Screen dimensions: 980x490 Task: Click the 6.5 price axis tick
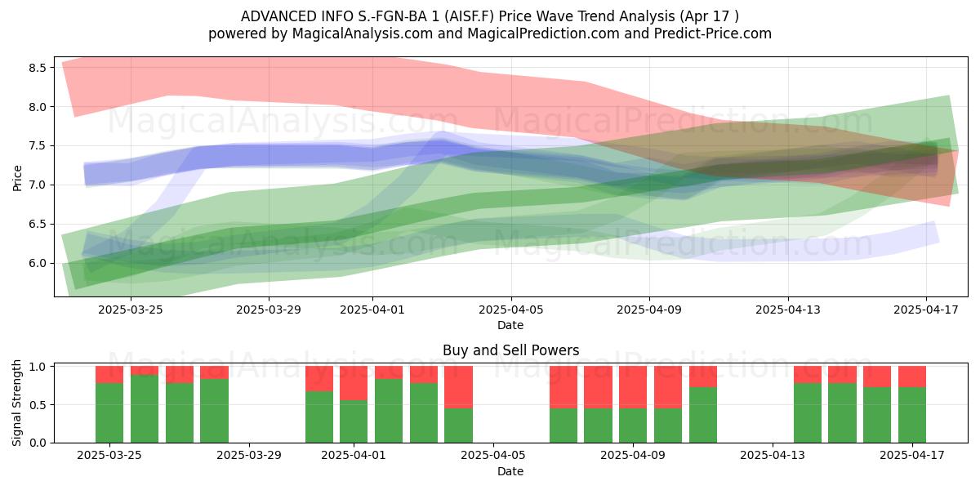point(39,225)
